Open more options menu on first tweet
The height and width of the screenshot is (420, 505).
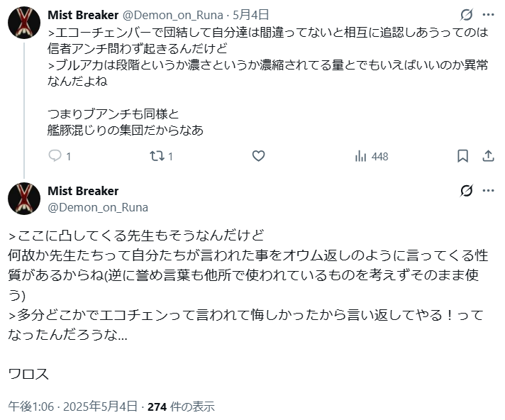[488, 15]
